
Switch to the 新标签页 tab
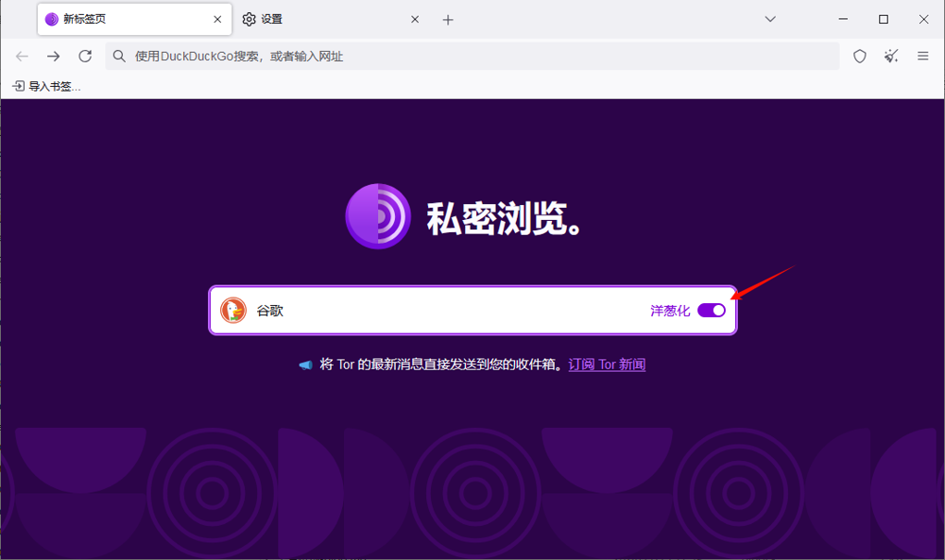[x=123, y=19]
